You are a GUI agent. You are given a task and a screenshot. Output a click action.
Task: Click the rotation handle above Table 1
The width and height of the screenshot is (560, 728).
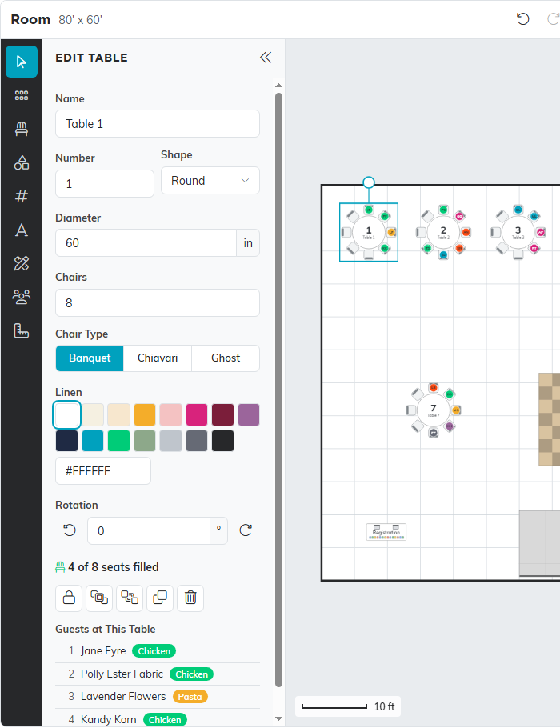369,182
